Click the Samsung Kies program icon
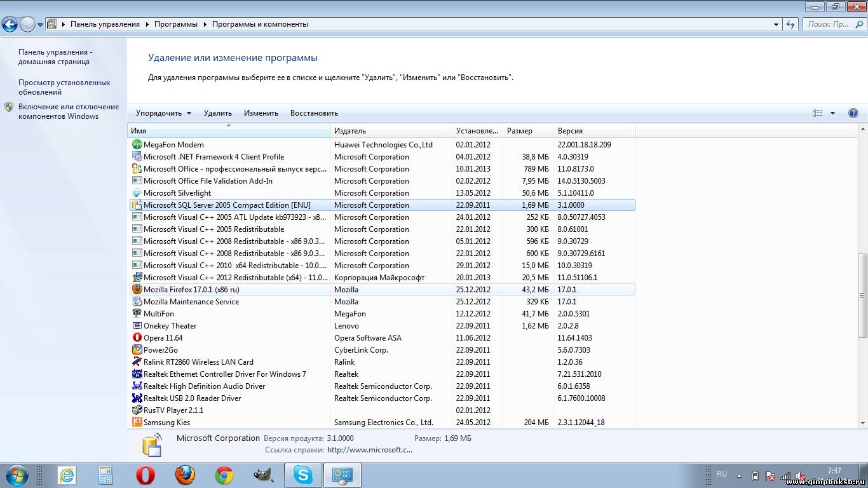The width and height of the screenshot is (868, 488). pyautogui.click(x=137, y=423)
